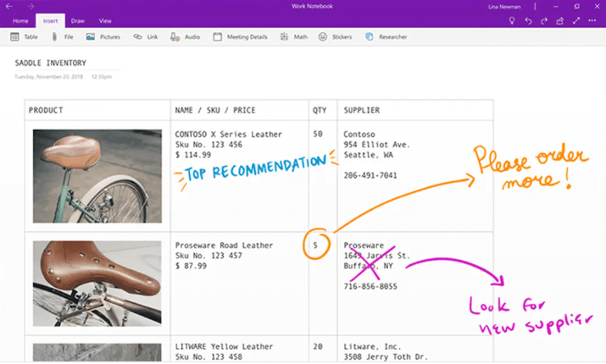Select the teal bicycle saddle photo

(97, 176)
